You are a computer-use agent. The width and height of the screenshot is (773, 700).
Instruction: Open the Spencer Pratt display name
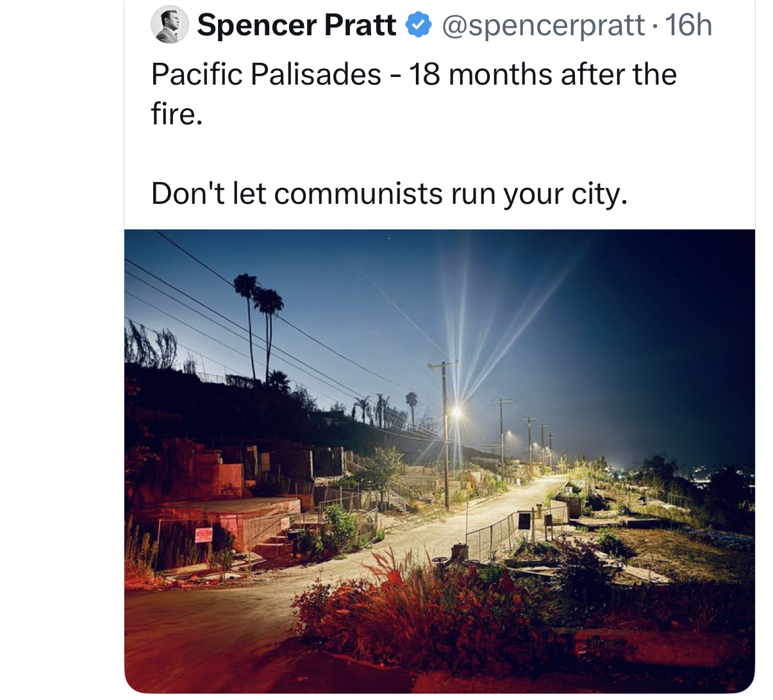coord(297,25)
